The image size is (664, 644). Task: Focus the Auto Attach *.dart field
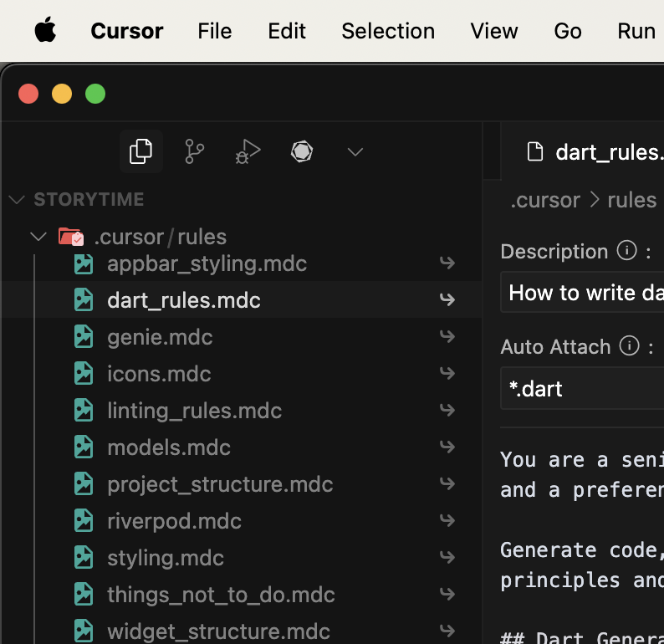pos(582,388)
